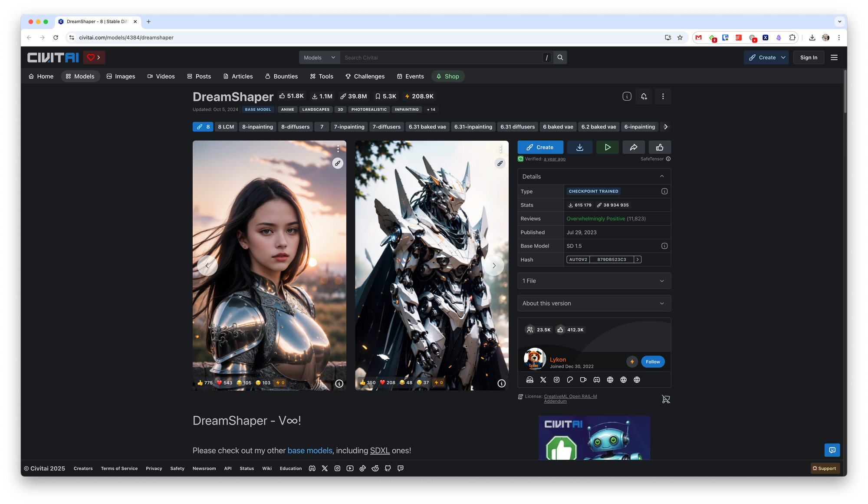Click the download model icon button
The image size is (868, 504).
[579, 147]
